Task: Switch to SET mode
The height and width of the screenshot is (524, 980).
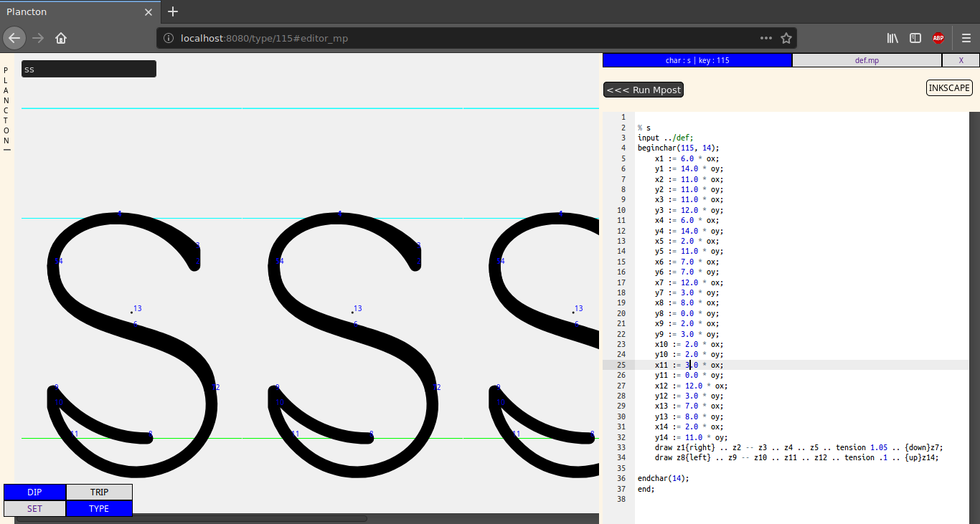Action: (x=34, y=508)
